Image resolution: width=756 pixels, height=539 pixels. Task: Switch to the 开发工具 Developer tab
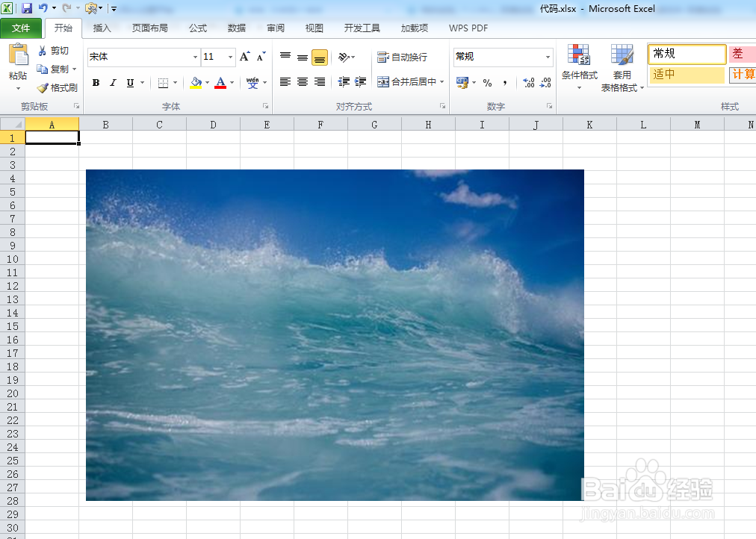(x=362, y=28)
